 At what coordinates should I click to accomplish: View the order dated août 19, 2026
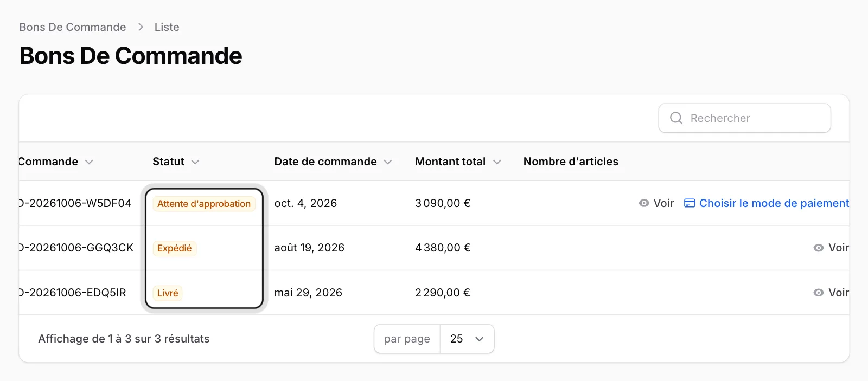click(831, 248)
